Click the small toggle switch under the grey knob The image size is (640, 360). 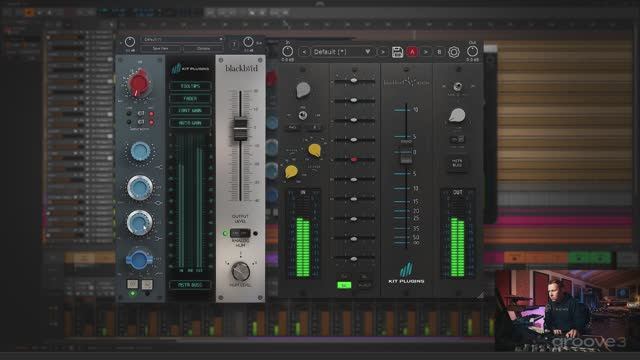point(302,116)
